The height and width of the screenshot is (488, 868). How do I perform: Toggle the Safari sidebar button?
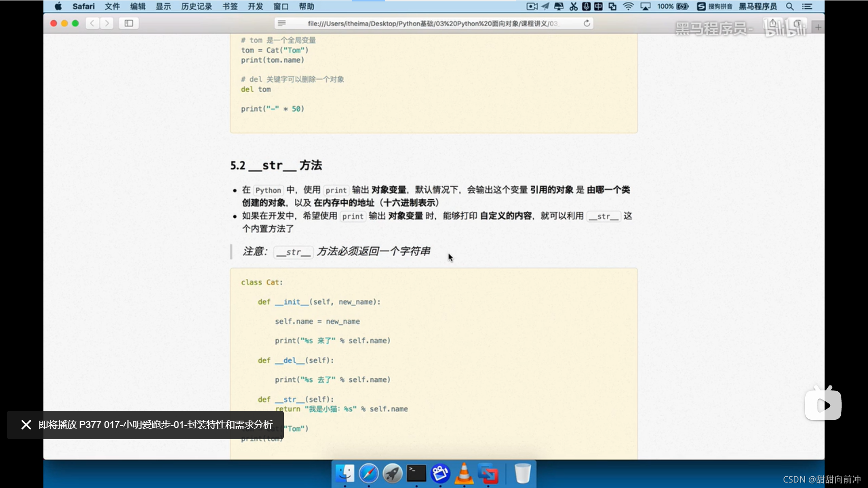(x=129, y=23)
